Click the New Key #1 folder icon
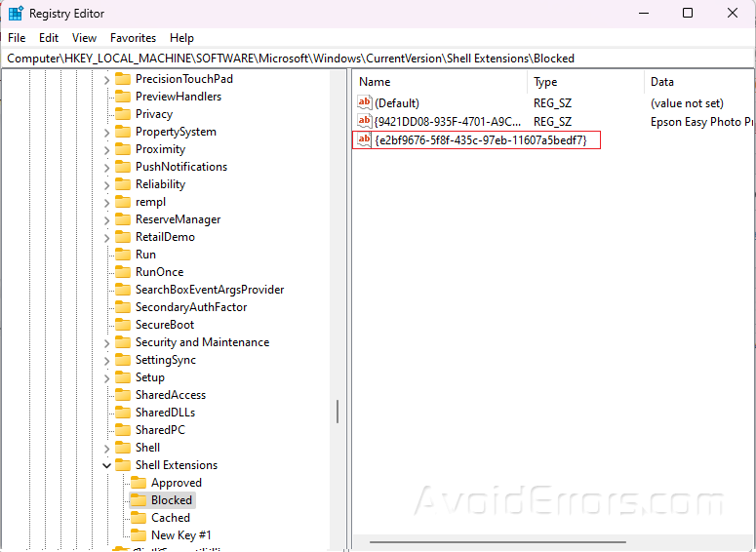Image resolution: width=756 pixels, height=552 pixels. (x=138, y=535)
